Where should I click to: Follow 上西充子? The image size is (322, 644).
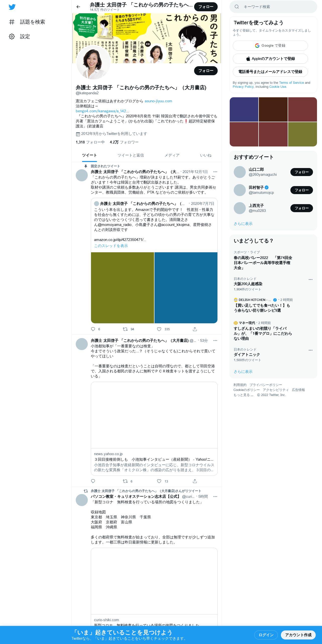point(302,208)
